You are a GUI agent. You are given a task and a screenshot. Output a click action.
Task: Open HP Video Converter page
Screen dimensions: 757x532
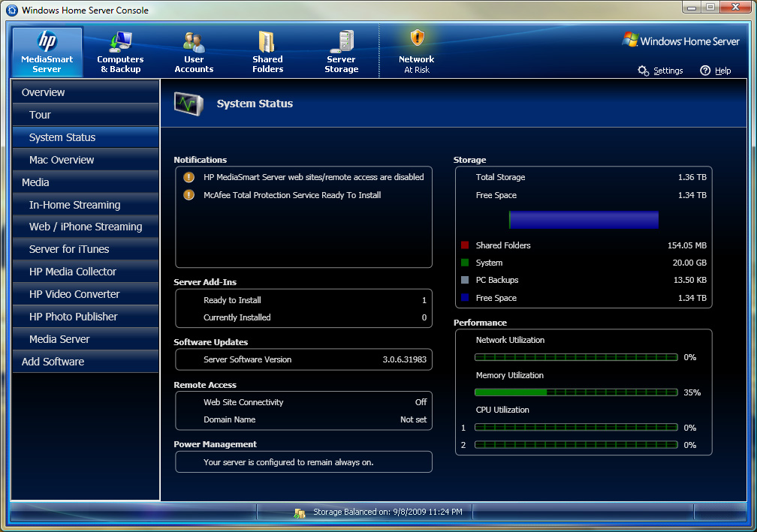point(86,294)
